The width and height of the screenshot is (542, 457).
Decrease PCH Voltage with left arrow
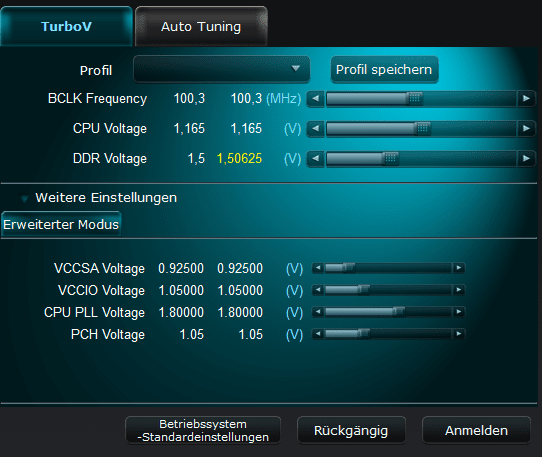click(318, 334)
